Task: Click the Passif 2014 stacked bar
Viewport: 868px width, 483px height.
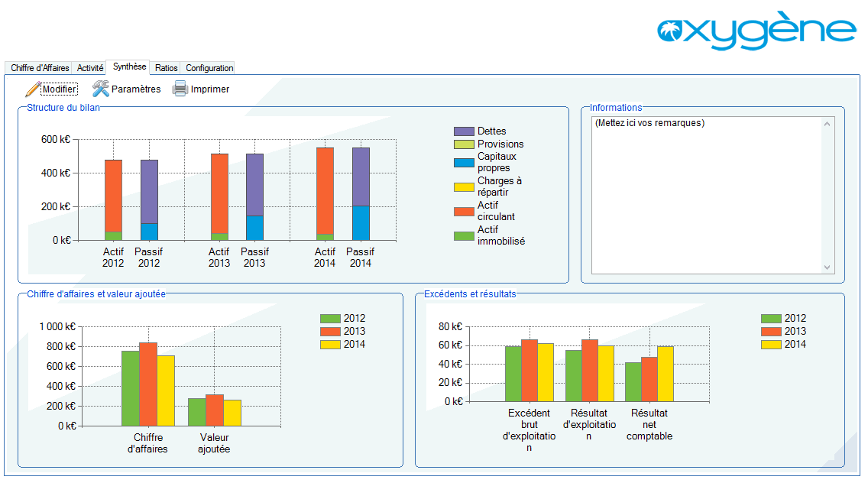Action: [x=361, y=193]
